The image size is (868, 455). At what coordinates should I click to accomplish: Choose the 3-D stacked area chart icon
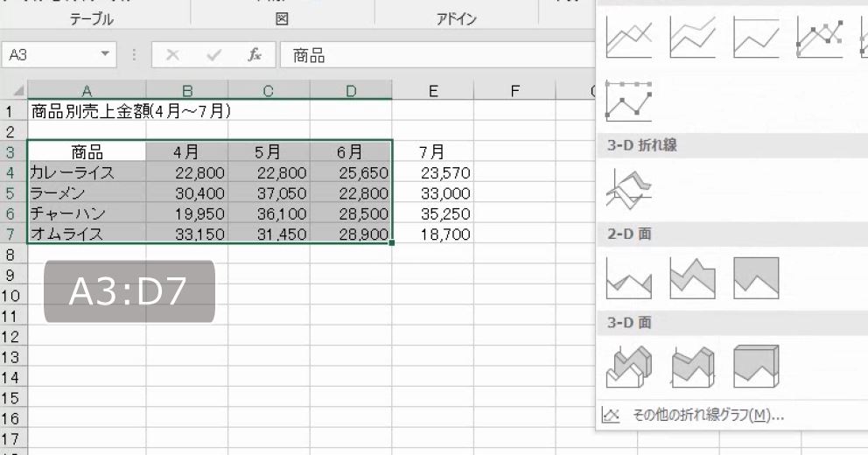click(692, 367)
